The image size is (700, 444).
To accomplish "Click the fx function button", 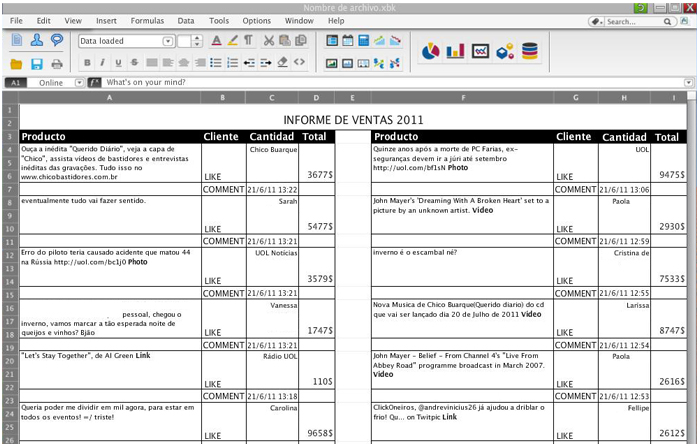I will tap(94, 83).
